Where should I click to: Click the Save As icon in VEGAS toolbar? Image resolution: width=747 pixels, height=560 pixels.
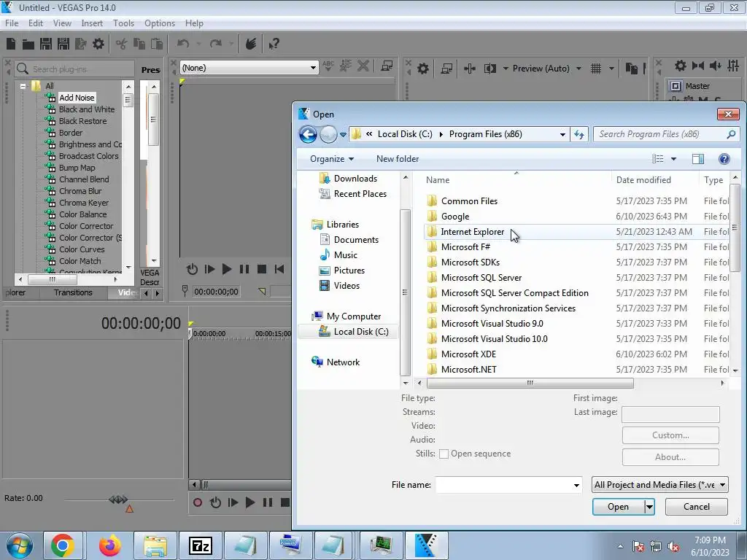(63, 44)
